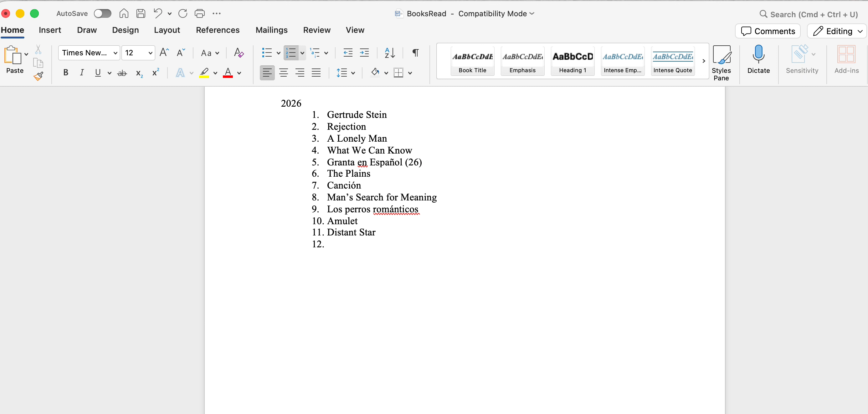Viewport: 868px width, 414px height.
Task: Open the more options ellipsis in title bar
Action: [x=216, y=13]
